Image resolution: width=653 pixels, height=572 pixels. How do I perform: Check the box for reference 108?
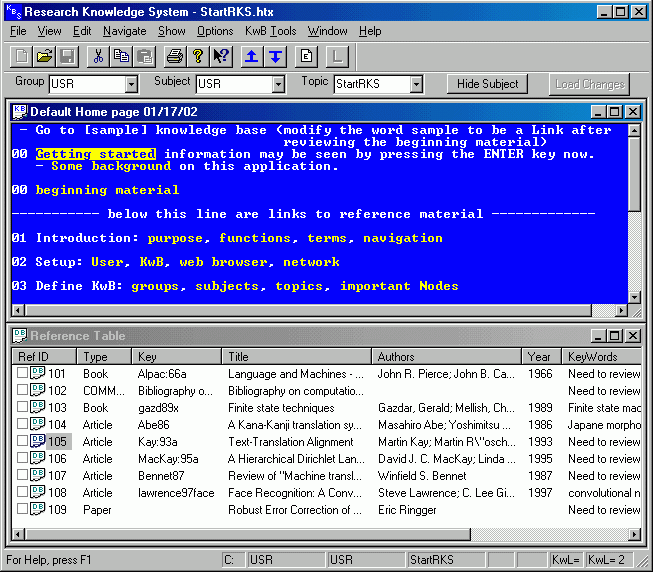click(22, 492)
